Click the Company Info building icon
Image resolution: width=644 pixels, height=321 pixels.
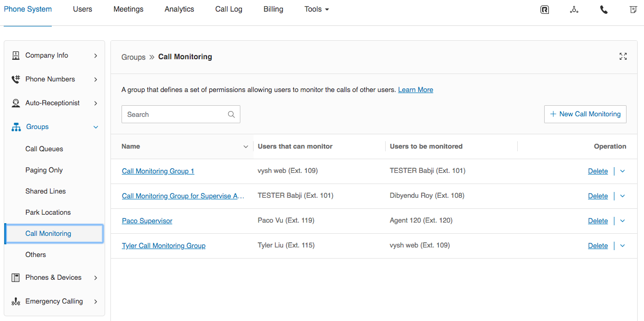coord(16,56)
